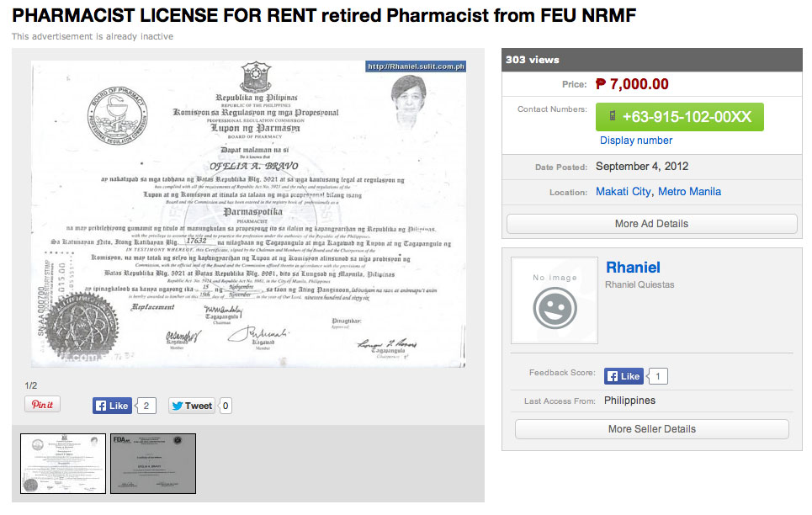Click the Display number link
The height and width of the screenshot is (515, 812).
click(636, 141)
